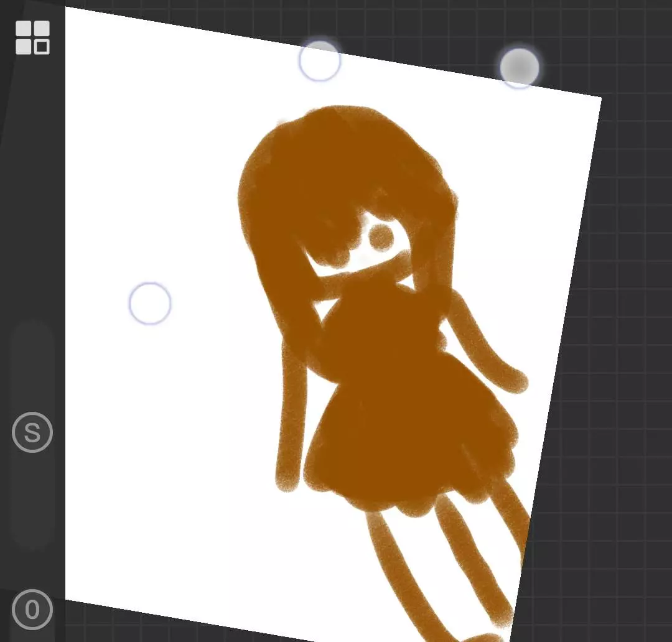This screenshot has width=672, height=642.
Task: Click the girl's round brown eye
Action: (381, 237)
